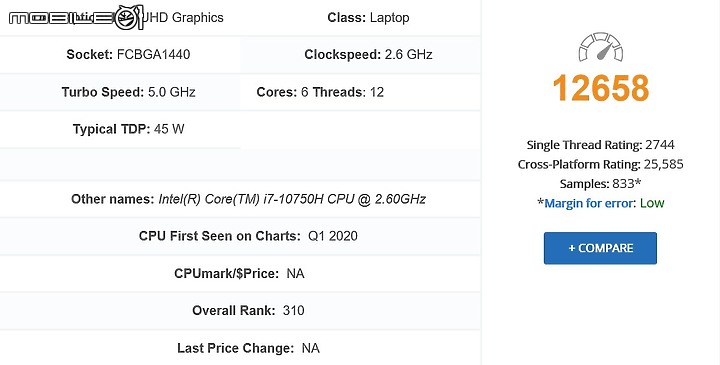This screenshot has width=720, height=365.
Task: Click the Low margin indicator text
Action: [x=652, y=203]
